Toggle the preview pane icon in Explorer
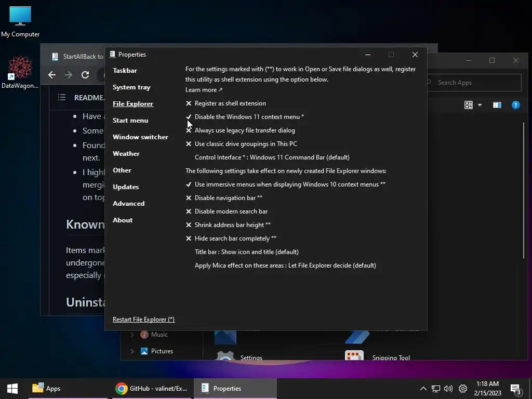 coord(497,105)
